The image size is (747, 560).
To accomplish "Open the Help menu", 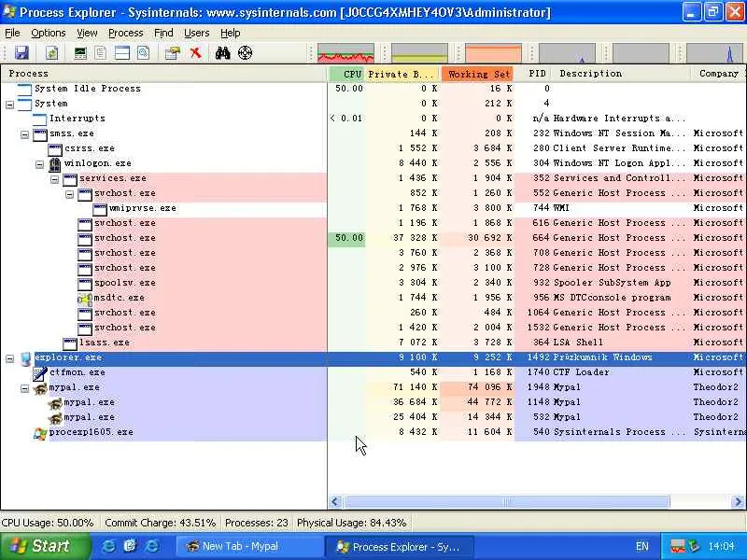I will [x=230, y=33].
